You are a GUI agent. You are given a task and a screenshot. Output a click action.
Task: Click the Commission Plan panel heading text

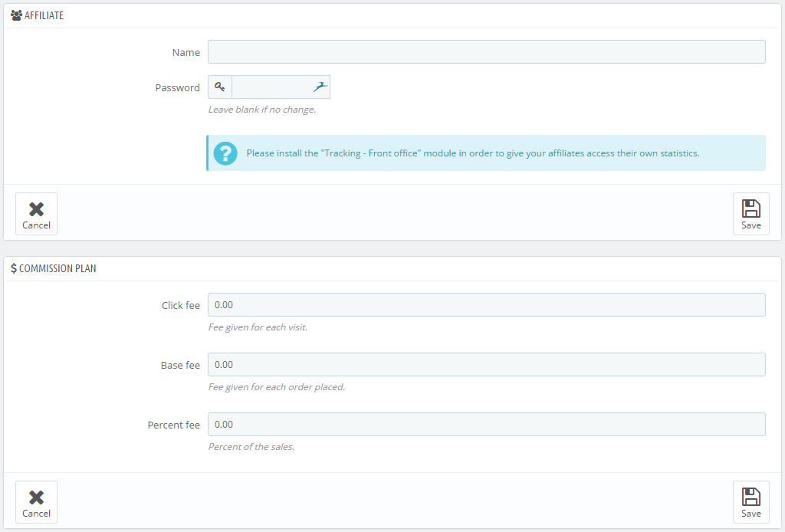pyautogui.click(x=57, y=269)
